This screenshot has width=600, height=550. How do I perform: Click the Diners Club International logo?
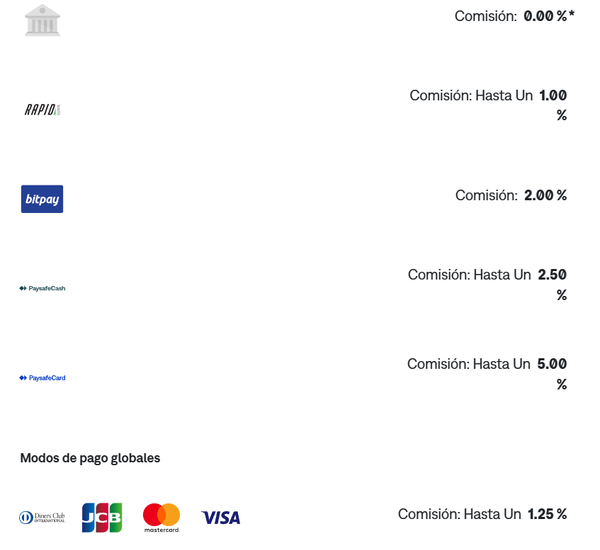(42, 517)
